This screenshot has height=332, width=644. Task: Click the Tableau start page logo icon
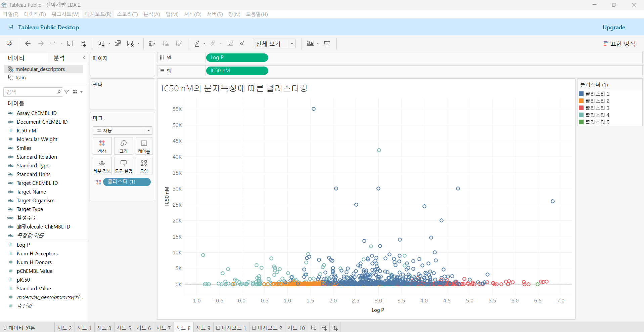pyautogui.click(x=9, y=43)
